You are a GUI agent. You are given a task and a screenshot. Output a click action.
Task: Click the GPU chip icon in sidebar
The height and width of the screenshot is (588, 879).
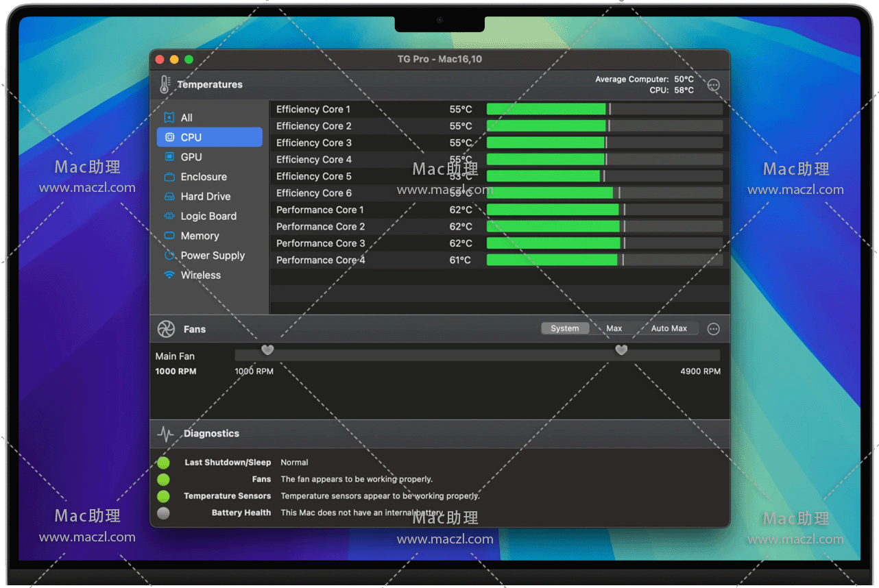click(x=169, y=157)
